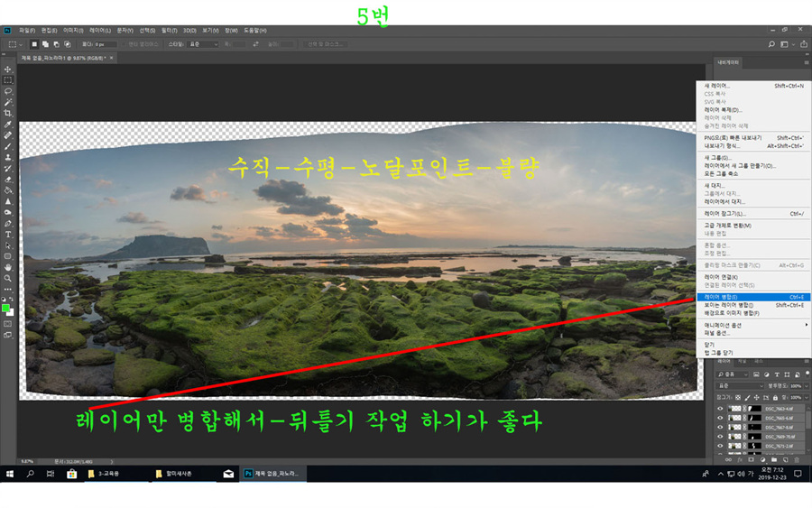Click Delete Layer trash icon
Screen dimensions: 812x508
[x=797, y=460]
